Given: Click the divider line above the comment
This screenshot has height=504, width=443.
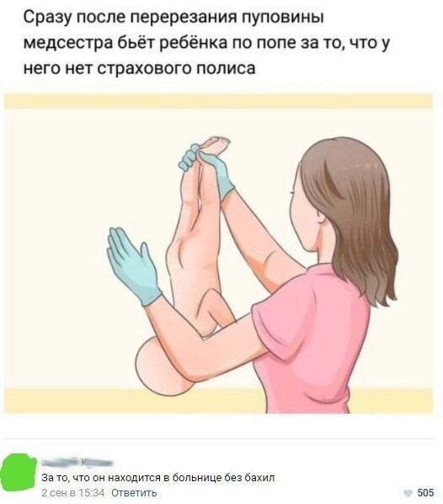Looking at the screenshot, I should 218,438.
